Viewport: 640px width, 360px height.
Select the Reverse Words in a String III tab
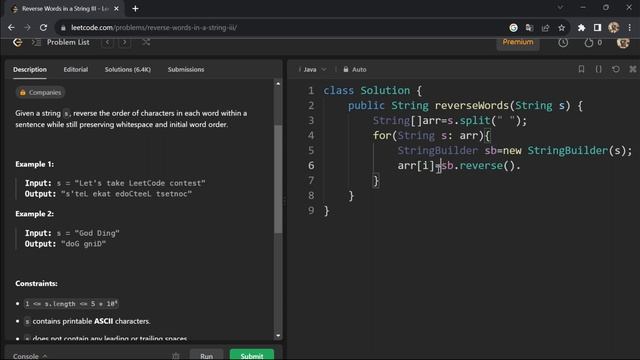coord(65,9)
